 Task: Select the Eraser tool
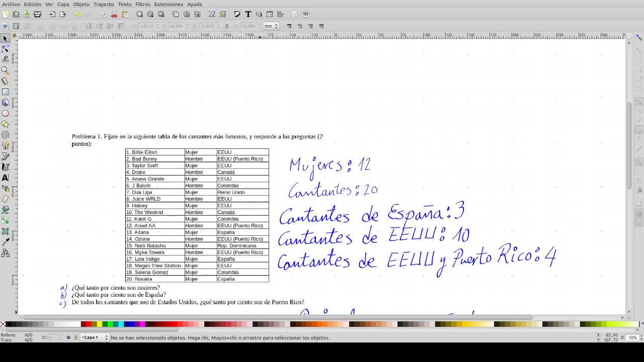pos(6,199)
